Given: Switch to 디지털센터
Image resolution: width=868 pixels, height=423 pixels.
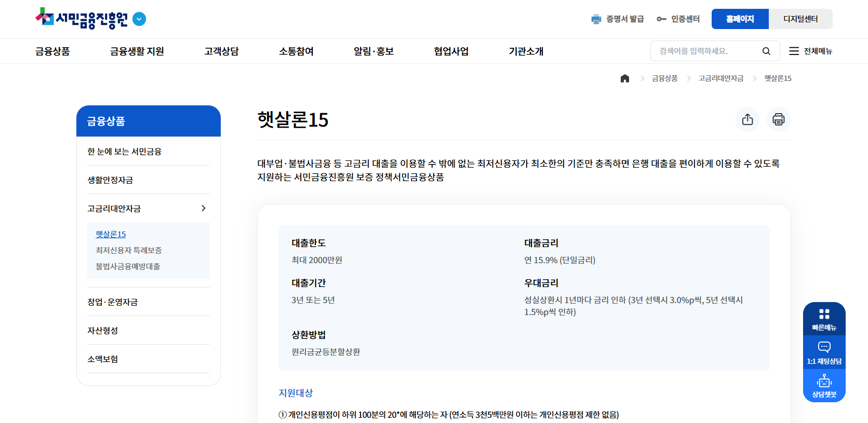Looking at the screenshot, I should tap(800, 19).
